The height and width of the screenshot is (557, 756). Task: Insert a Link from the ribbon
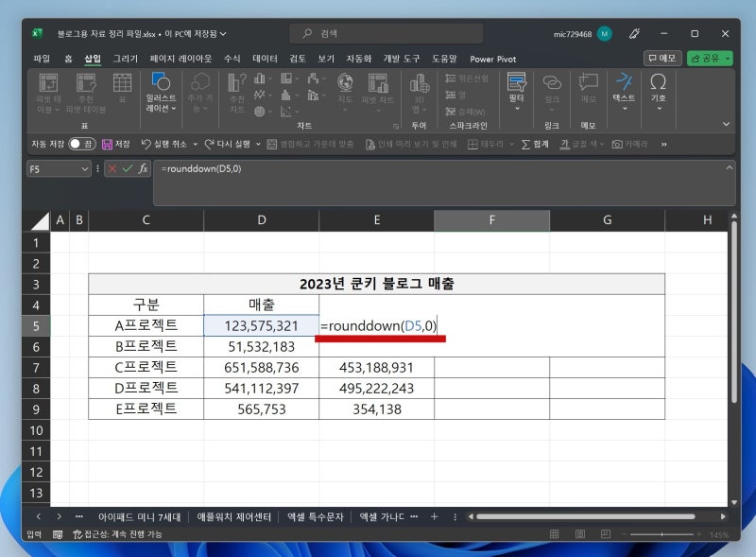(x=552, y=89)
